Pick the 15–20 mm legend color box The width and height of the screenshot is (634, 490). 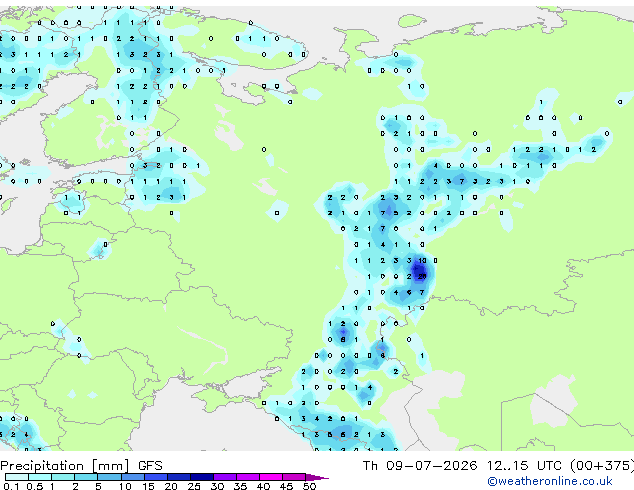[x=156, y=477]
